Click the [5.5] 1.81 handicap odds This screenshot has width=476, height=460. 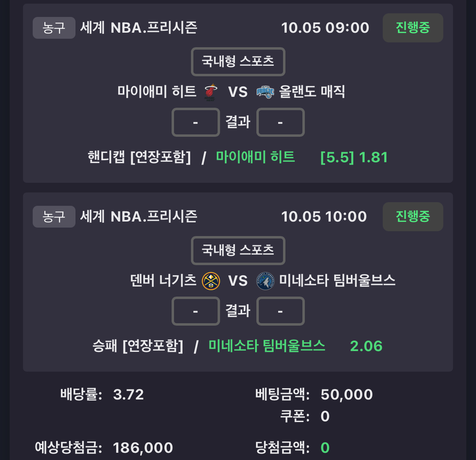354,157
